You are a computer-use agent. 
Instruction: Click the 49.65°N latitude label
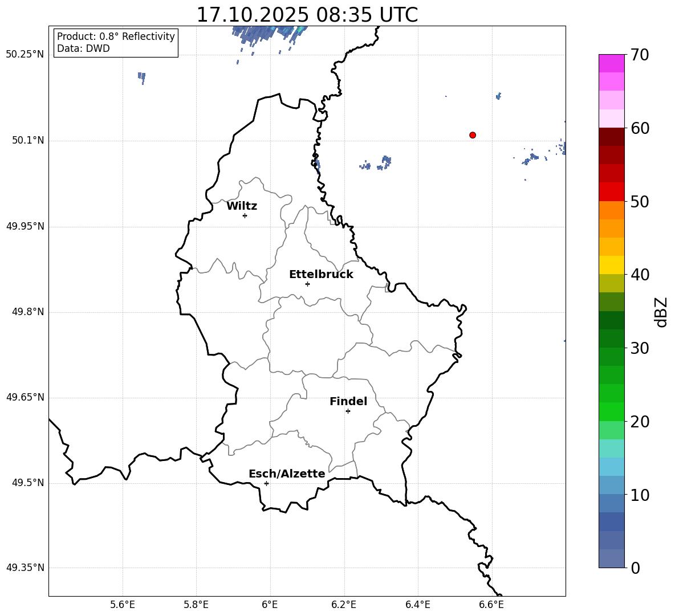click(25, 397)
